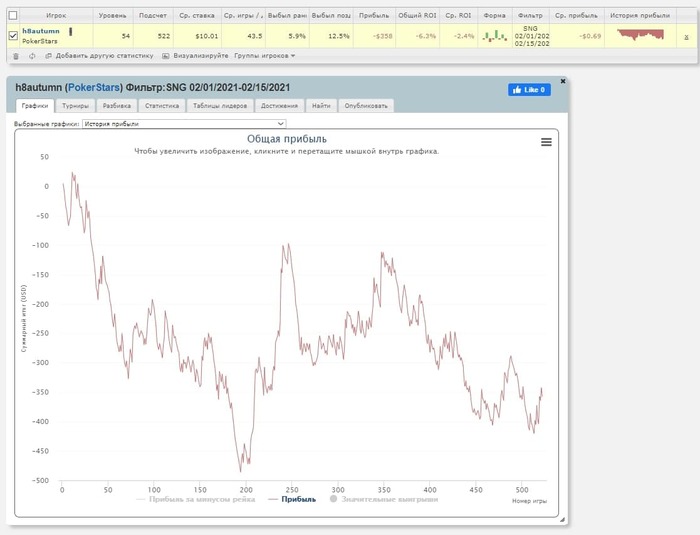The image size is (700, 535).
Task: Sort by the Общий ROI column header
Action: (417, 16)
